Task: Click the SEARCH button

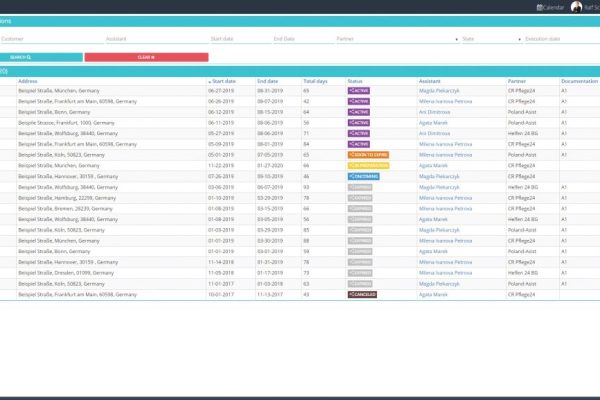Action: pyautogui.click(x=41, y=57)
